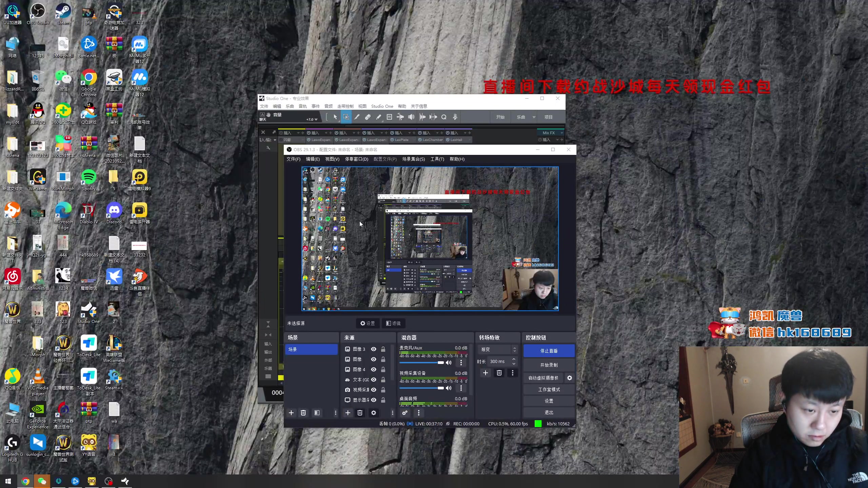This screenshot has height=488, width=868.
Task: Open the 编辑(E) menu in OBS
Action: click(313, 159)
